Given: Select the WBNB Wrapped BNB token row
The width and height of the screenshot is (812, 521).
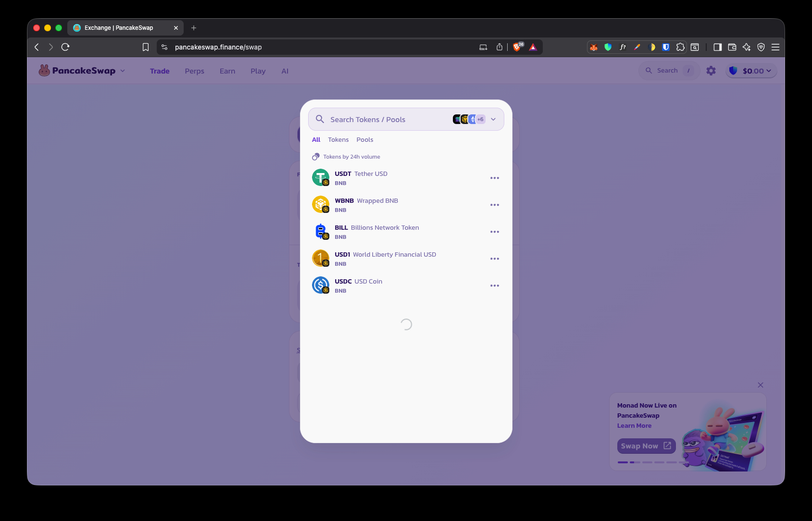Looking at the screenshot, I should (x=406, y=205).
